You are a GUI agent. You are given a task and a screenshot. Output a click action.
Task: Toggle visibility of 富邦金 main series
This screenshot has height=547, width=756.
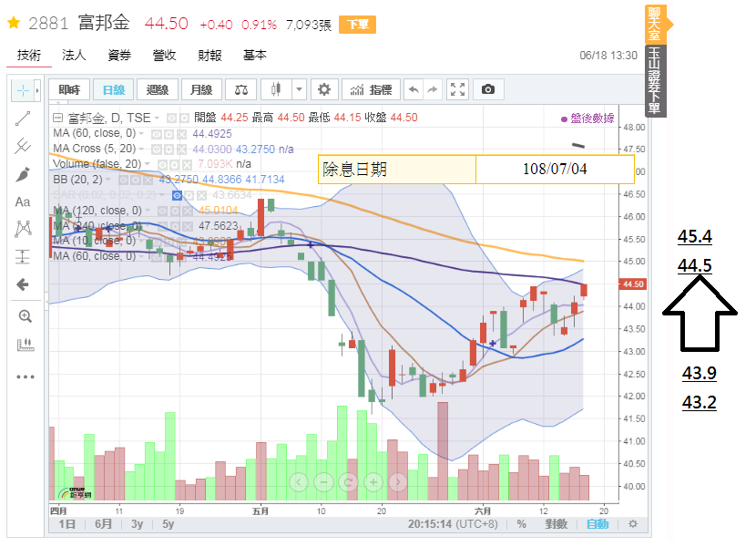click(171, 119)
